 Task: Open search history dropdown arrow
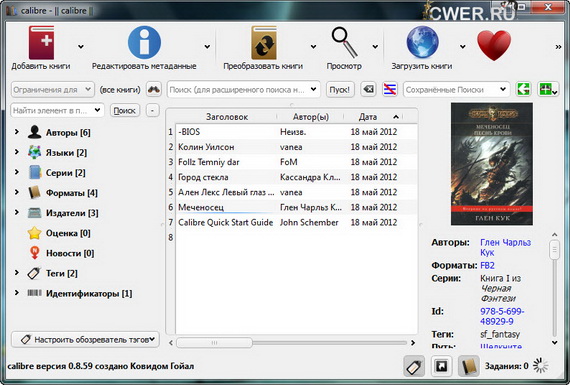coord(313,89)
